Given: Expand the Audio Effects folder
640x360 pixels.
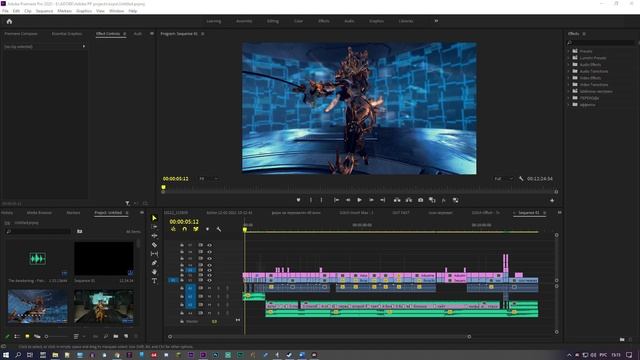Looking at the screenshot, I should pyautogui.click(x=569, y=64).
